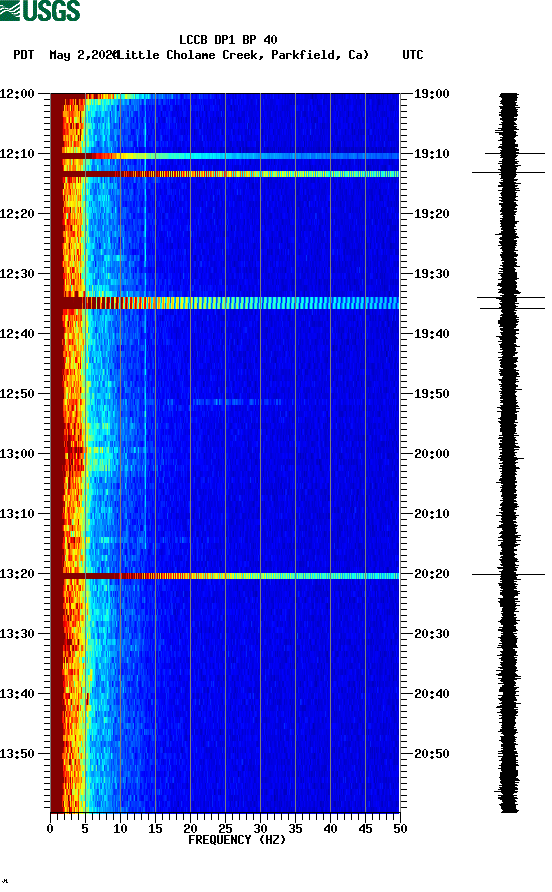
Task: Click the 13:10 PDT time label
Action: [17, 514]
